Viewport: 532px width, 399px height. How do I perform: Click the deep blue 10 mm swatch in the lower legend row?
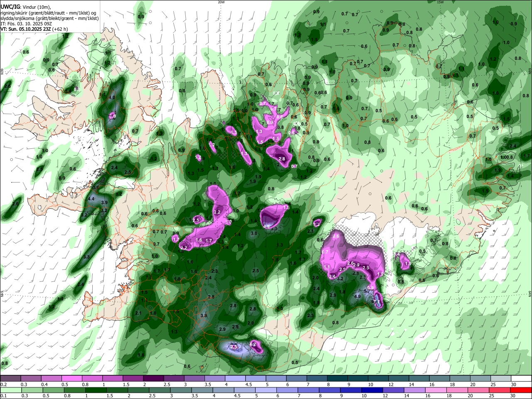pyautogui.click(x=372, y=390)
